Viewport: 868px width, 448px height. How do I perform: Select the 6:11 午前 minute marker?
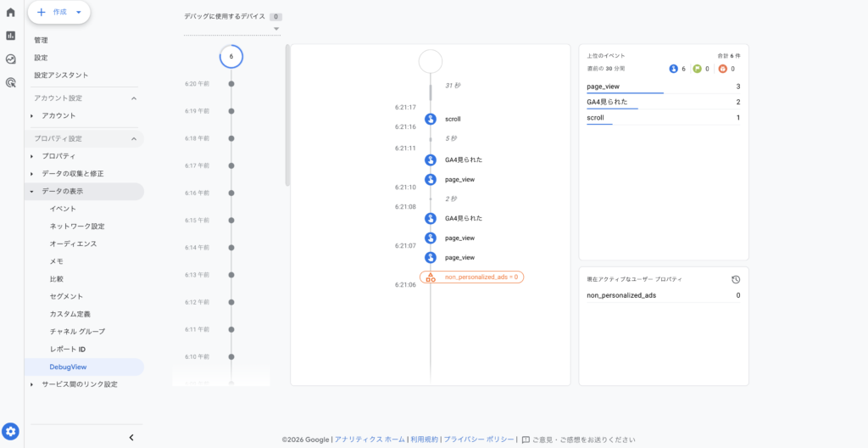[x=231, y=329]
